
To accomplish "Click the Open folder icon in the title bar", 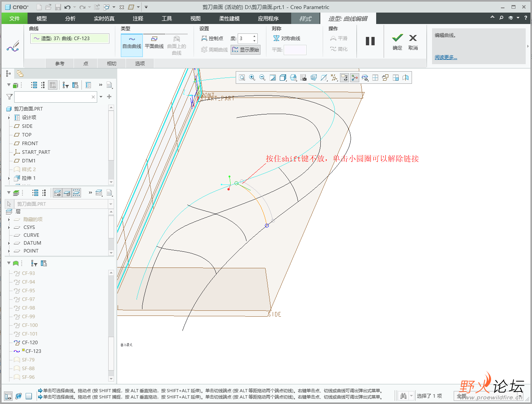I will pyautogui.click(x=48, y=7).
